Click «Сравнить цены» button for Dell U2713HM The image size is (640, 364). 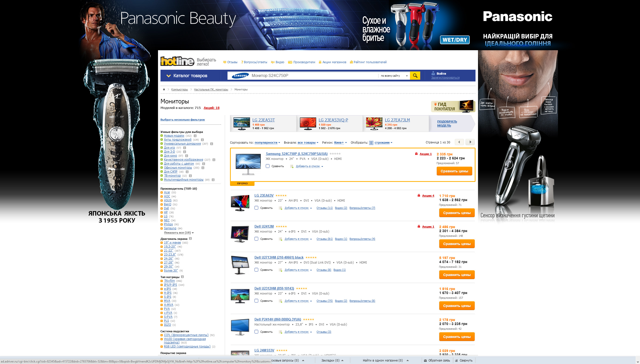457,275
